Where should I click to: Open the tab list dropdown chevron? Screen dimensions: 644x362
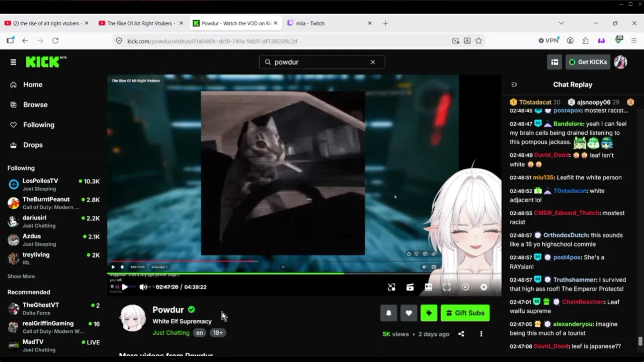561,23
